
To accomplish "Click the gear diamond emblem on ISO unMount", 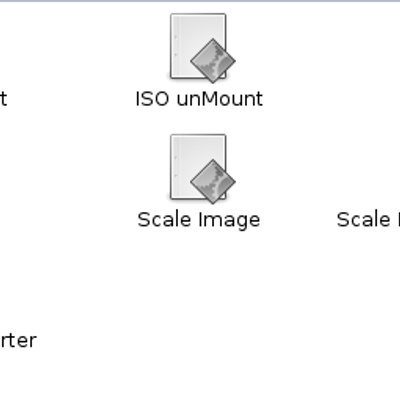I will coord(213,61).
